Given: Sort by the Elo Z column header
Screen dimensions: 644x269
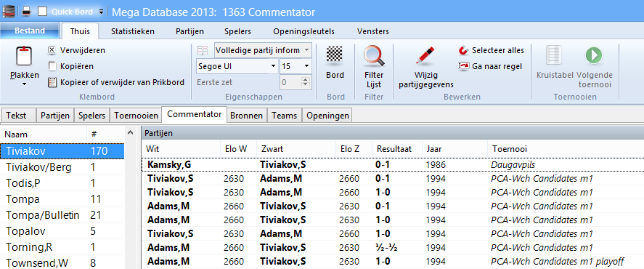Looking at the screenshot, I should [354, 149].
